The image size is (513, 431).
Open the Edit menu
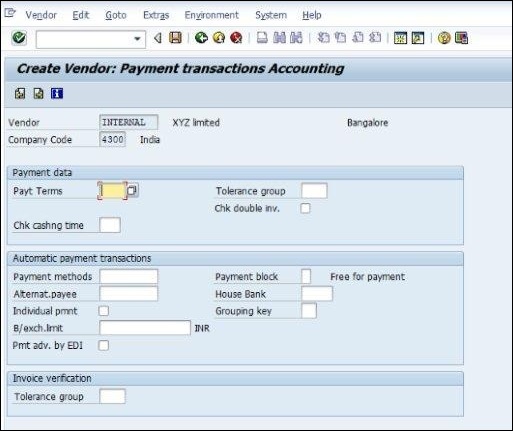(81, 15)
